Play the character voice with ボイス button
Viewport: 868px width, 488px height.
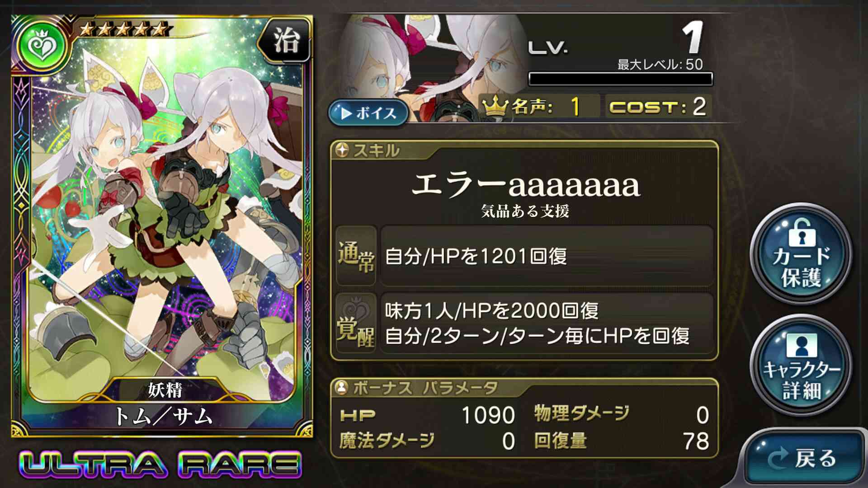click(x=368, y=113)
